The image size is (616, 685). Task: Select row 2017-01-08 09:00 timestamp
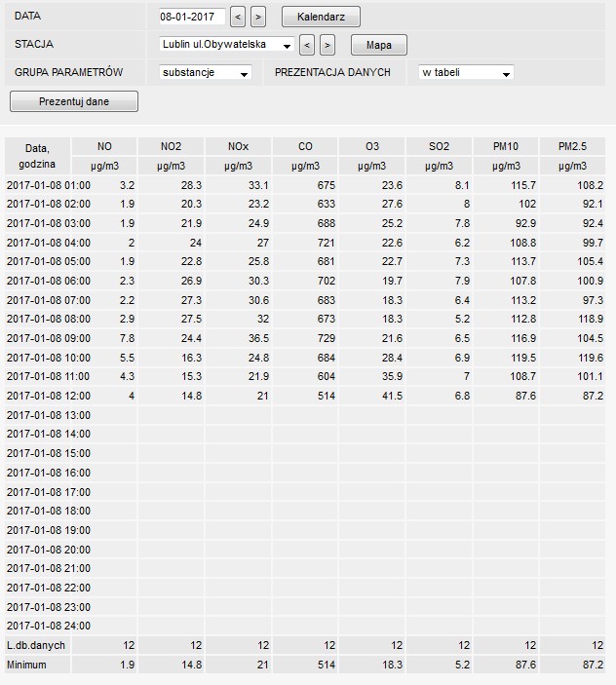49,338
